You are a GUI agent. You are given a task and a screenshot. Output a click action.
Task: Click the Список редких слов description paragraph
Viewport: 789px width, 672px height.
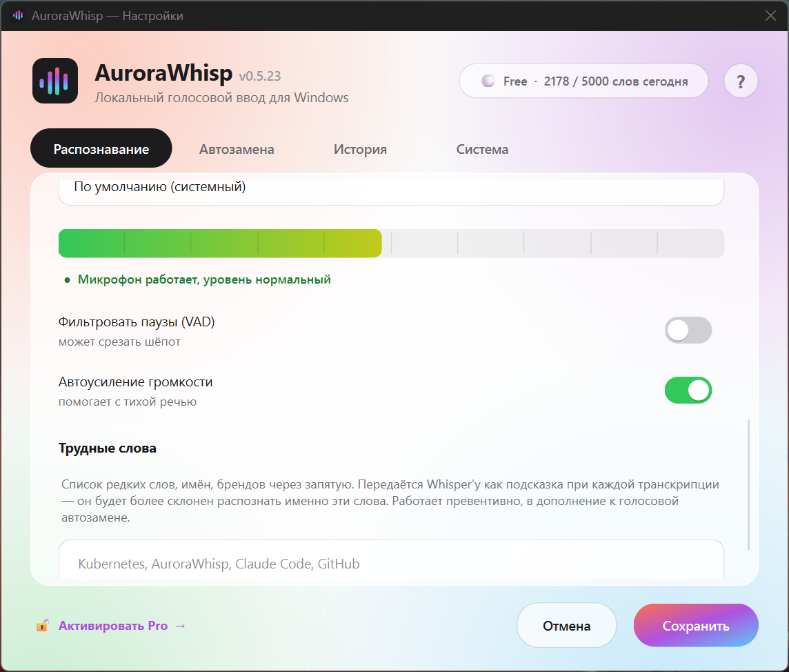click(x=390, y=501)
